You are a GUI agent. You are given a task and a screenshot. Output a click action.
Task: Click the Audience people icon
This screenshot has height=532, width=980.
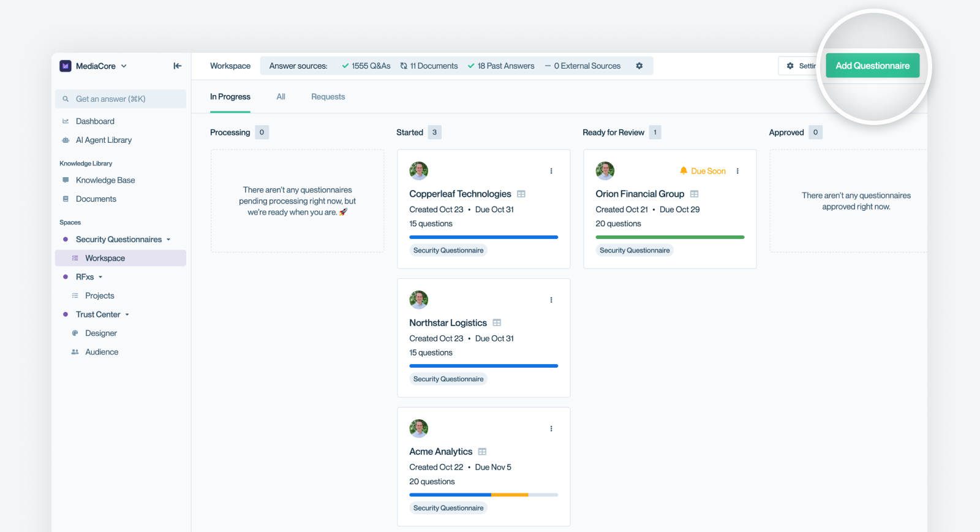(75, 352)
